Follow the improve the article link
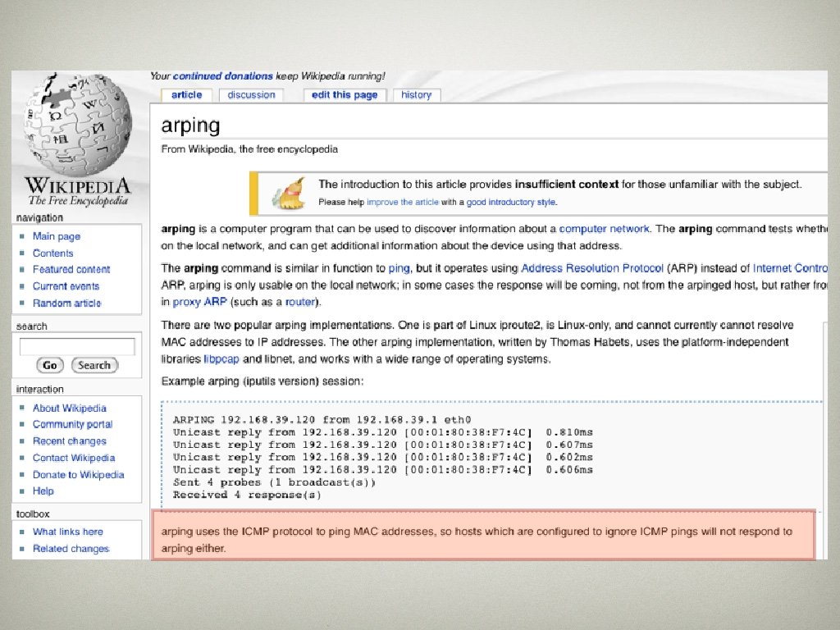 pos(402,202)
